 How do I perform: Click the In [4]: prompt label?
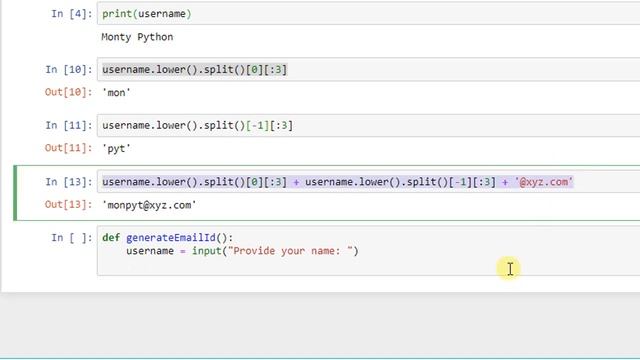(72, 14)
